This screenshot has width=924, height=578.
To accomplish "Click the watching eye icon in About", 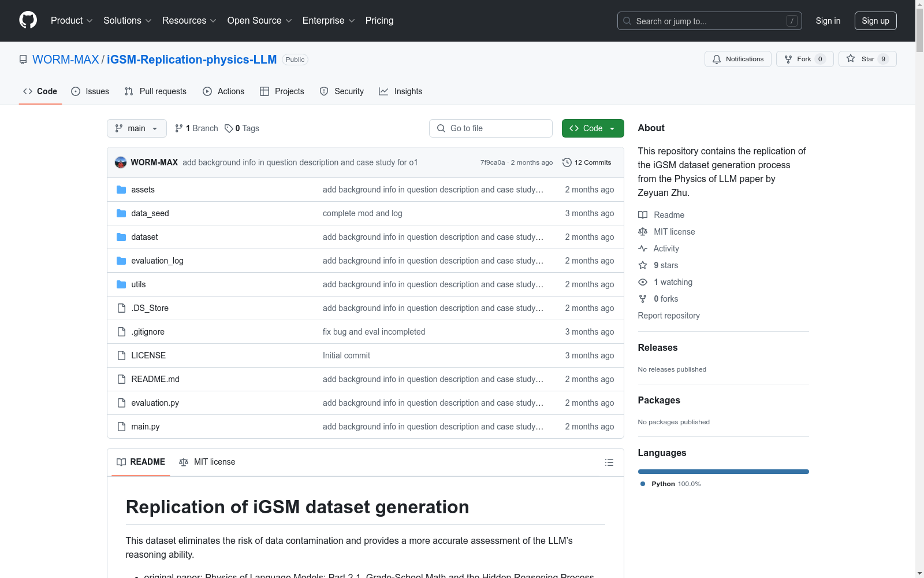I will [643, 282].
